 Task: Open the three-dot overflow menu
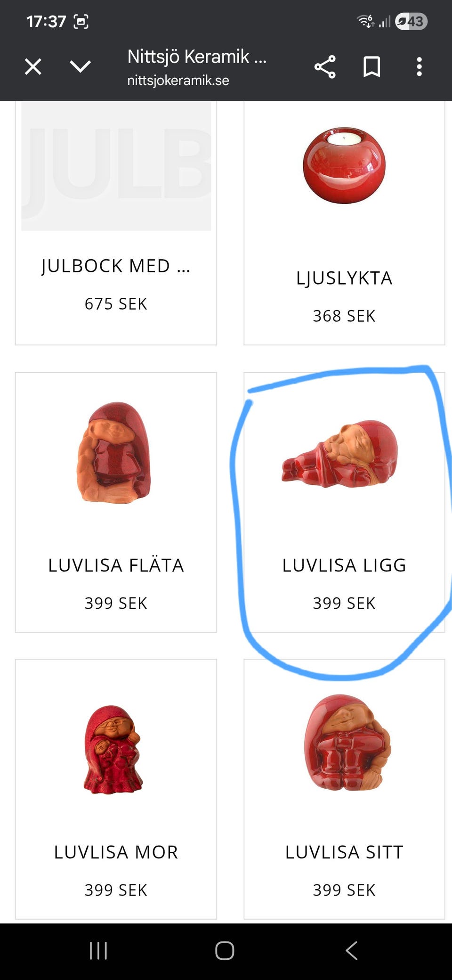pyautogui.click(x=419, y=66)
